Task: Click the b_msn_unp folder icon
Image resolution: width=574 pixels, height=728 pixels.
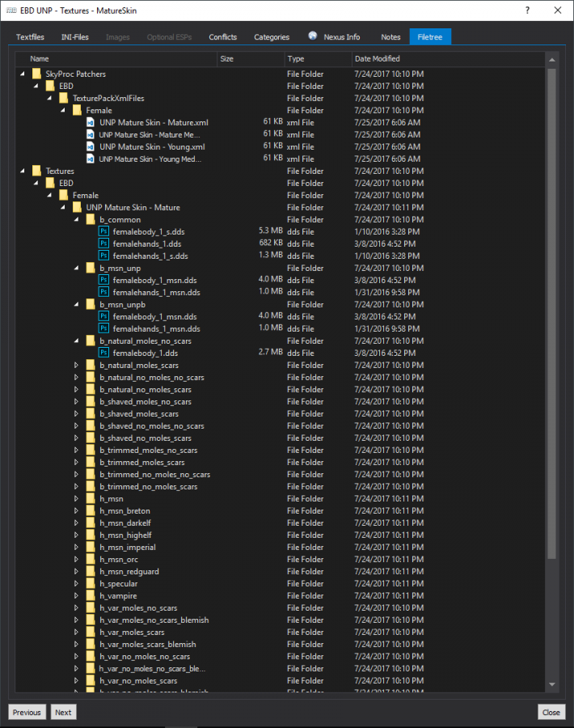Action: 91,268
